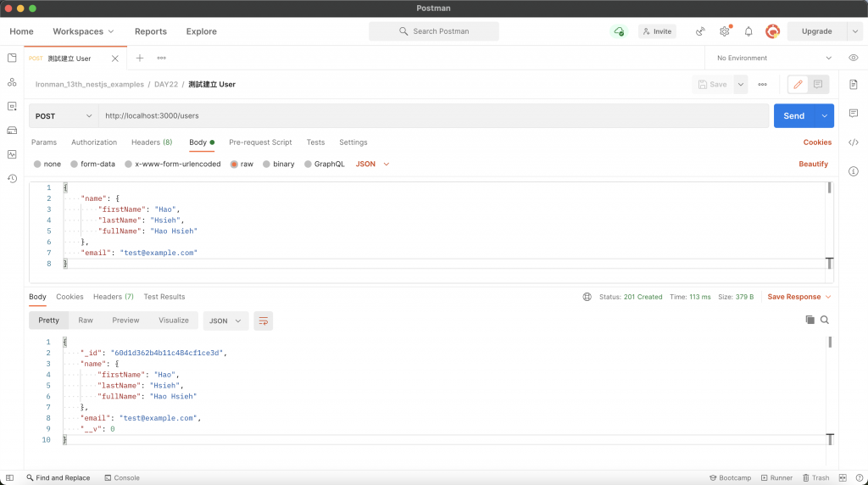Click the Beautify link
The image size is (868, 485).
pos(813,164)
